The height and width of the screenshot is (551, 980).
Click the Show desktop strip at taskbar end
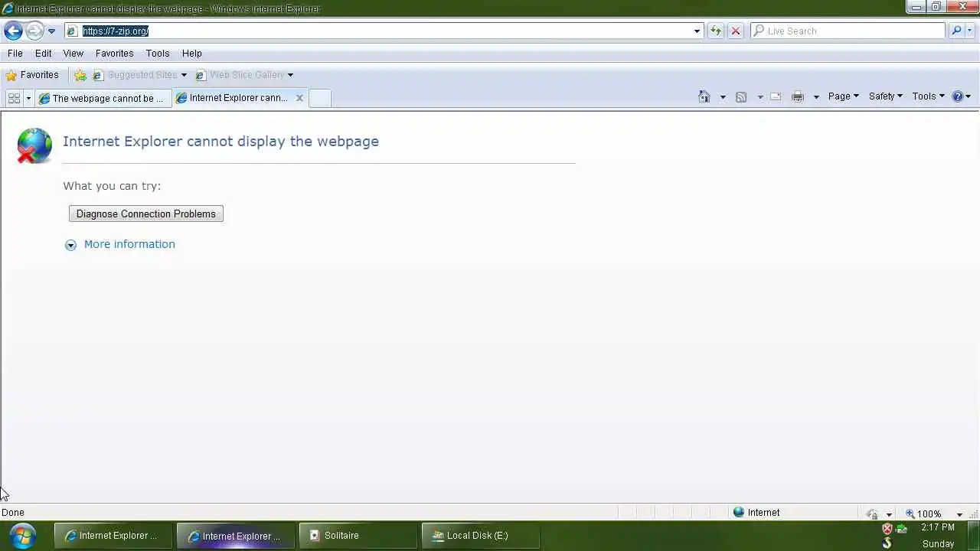(974, 536)
